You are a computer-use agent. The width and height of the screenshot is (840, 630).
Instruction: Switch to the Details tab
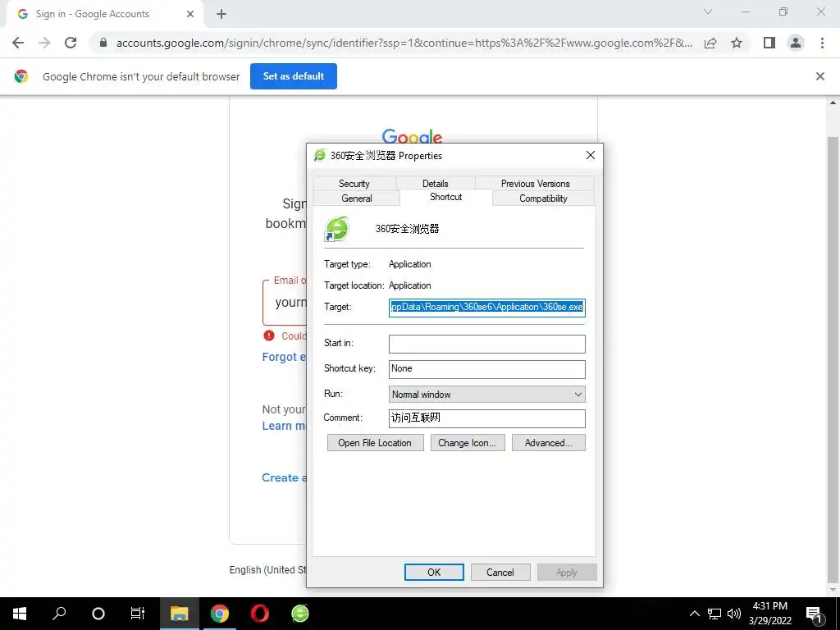coord(435,183)
